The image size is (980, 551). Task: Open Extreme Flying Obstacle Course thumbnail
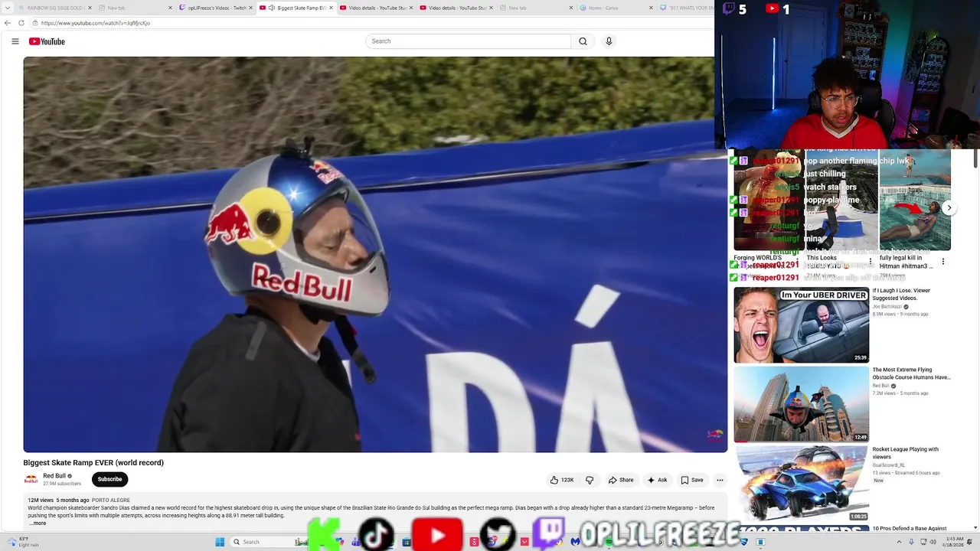[x=802, y=404]
